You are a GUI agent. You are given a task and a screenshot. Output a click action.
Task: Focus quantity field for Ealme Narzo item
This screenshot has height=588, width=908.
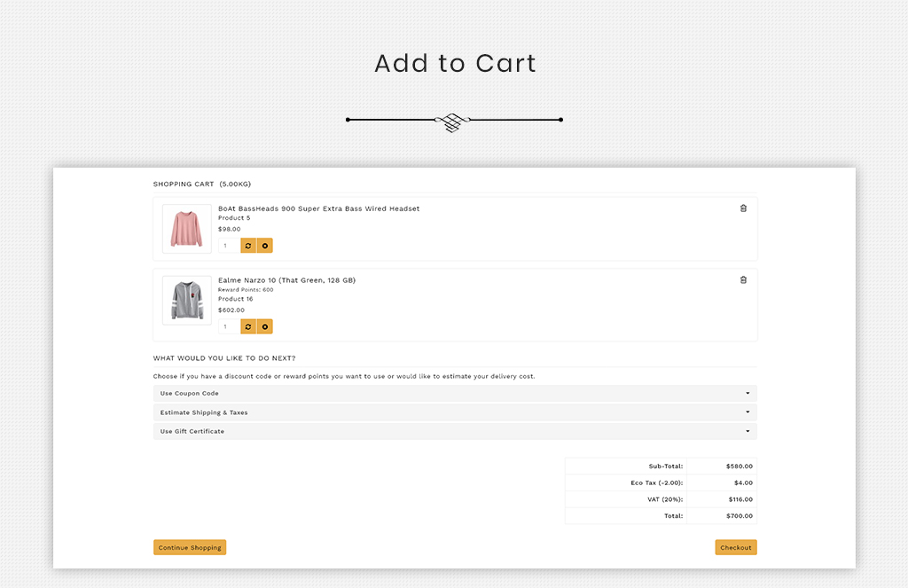pos(229,326)
